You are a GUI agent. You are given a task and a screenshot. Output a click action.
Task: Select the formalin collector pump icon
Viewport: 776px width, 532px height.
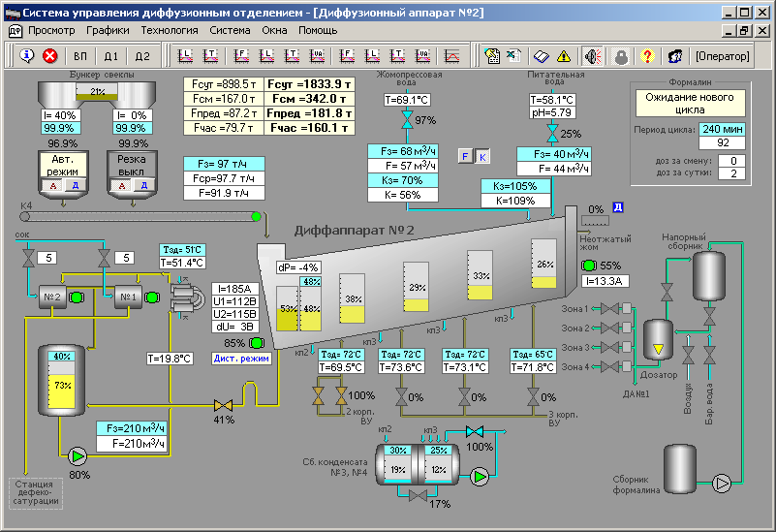point(722,484)
